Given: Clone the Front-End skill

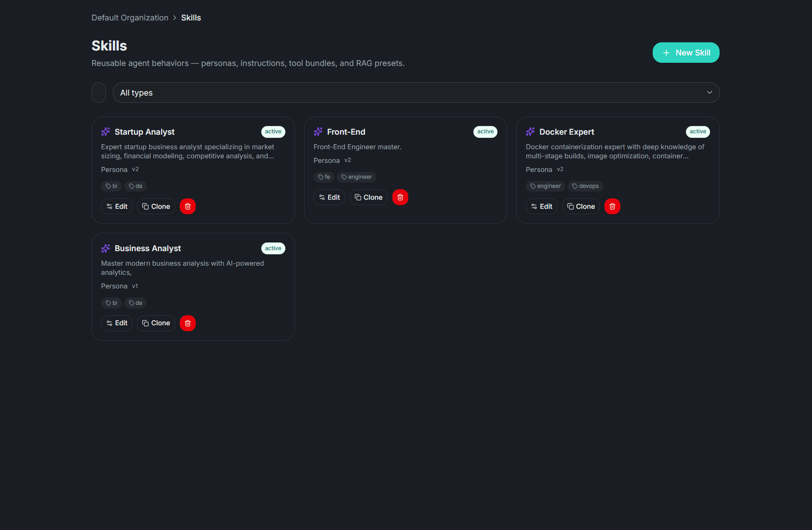Looking at the screenshot, I should (x=368, y=197).
